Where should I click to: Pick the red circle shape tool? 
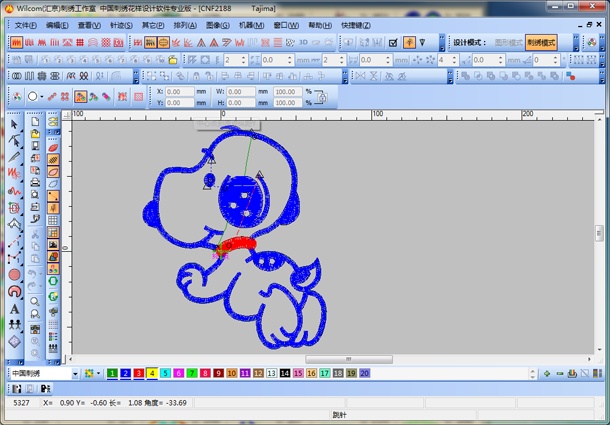[x=14, y=275]
